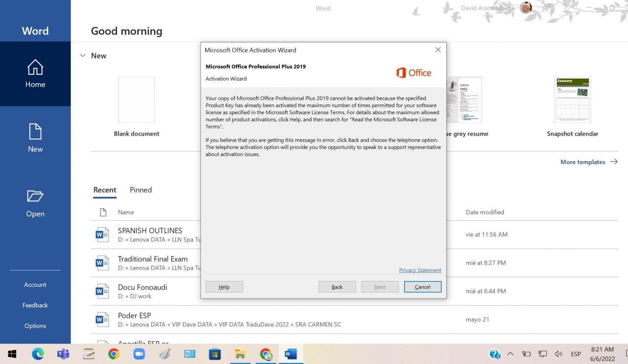Screen dimensions: 628x364
Task: Select the Snapshot calendar template thumbnail
Action: (572, 100)
